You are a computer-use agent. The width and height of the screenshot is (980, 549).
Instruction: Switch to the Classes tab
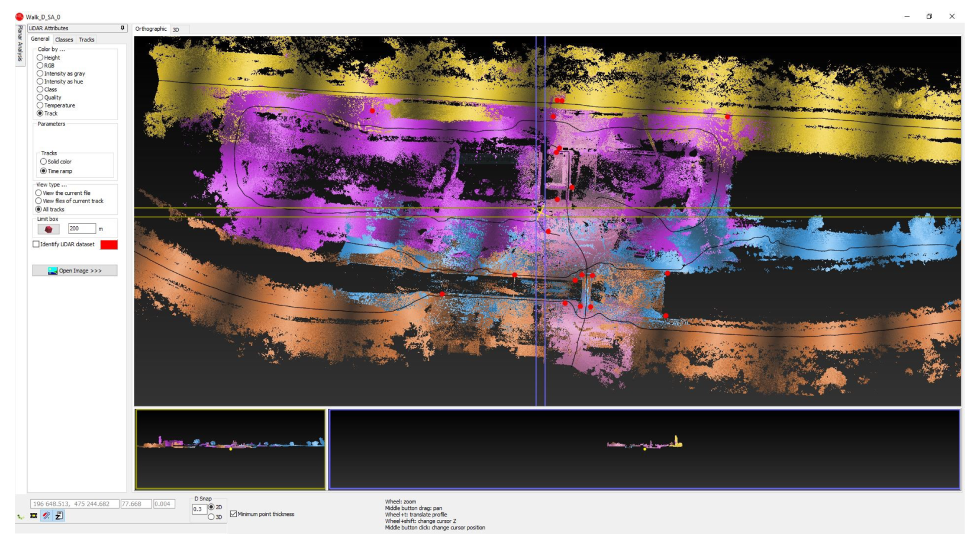coord(64,40)
